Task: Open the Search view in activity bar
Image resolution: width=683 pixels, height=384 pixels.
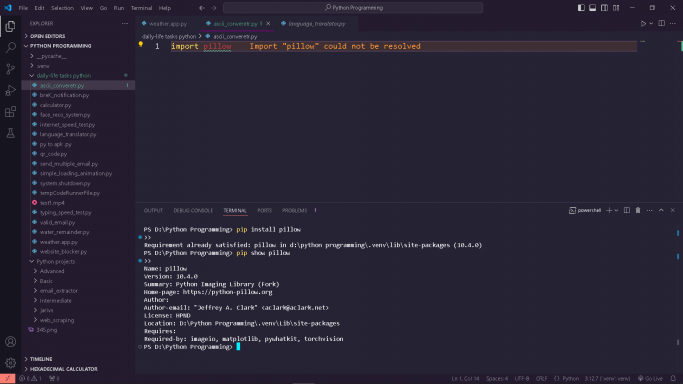Action: click(10, 47)
